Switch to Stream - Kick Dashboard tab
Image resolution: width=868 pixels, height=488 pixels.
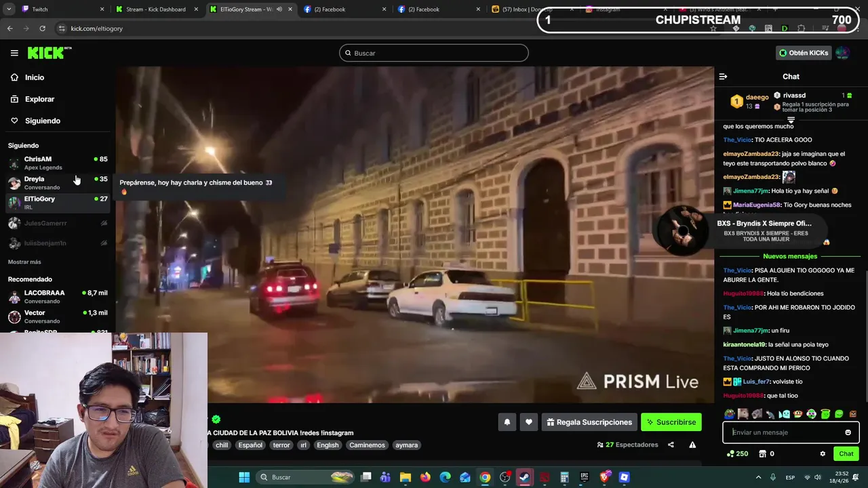156,9
